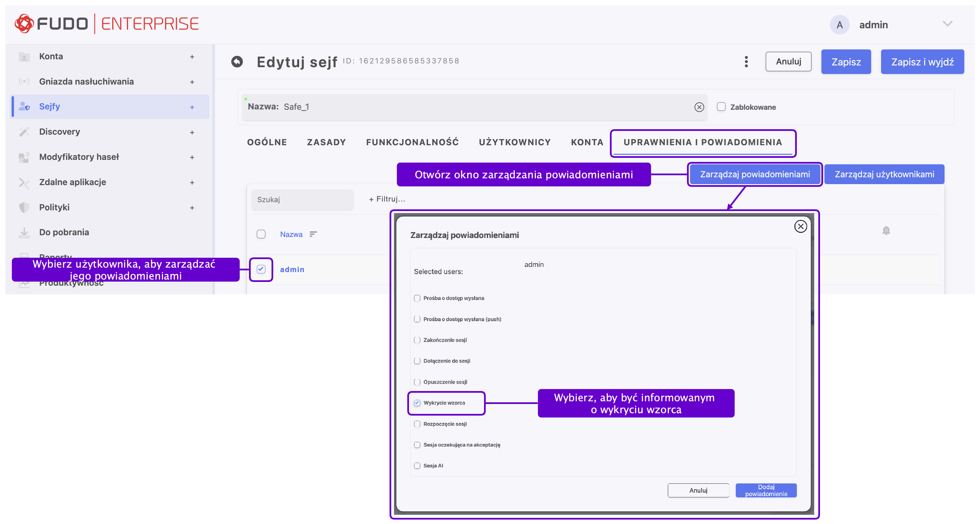The image size is (980, 524).
Task: Click the plus next to Sejfy
Action: 192,107
